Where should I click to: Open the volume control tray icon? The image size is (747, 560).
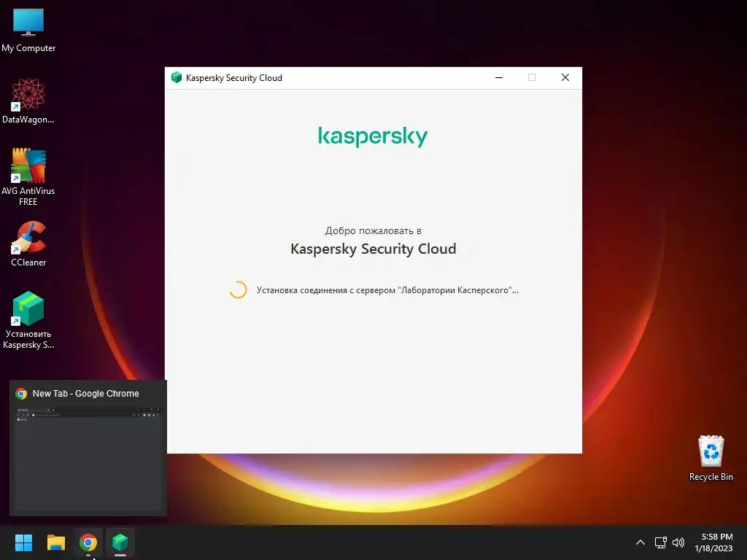click(x=678, y=542)
